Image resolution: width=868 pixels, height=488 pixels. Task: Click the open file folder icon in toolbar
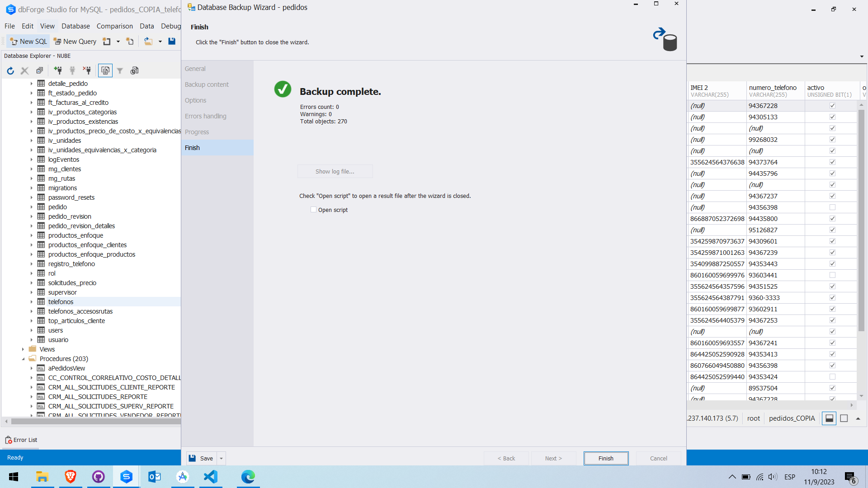[x=148, y=41]
